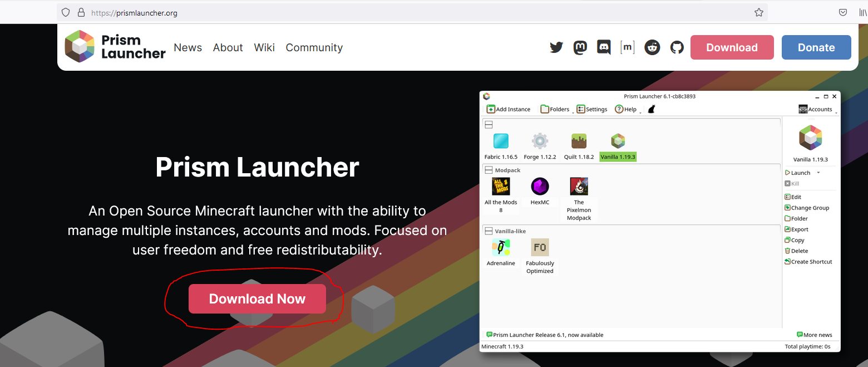
Task: Click the black cat icon in the launcher toolbar
Action: [x=651, y=109]
